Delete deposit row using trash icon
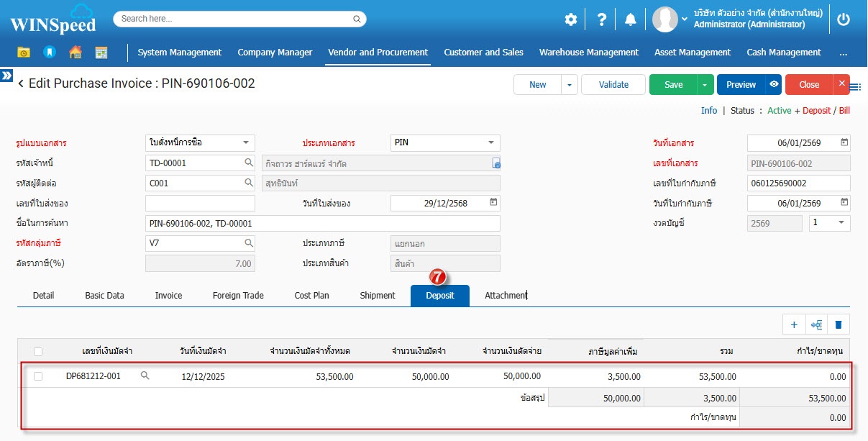This screenshot has width=868, height=441. click(x=838, y=325)
